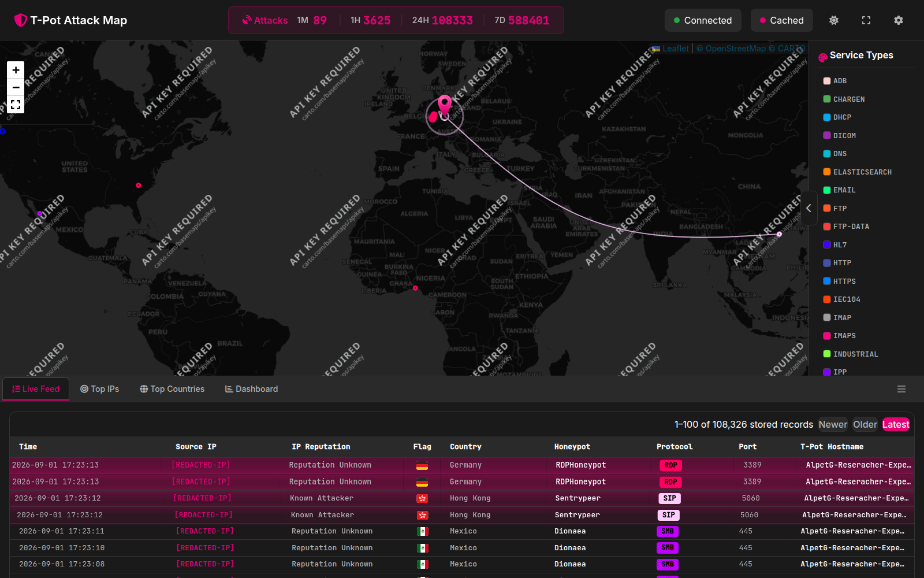
Task: Toggle the Cached status indicator
Action: pyautogui.click(x=782, y=20)
